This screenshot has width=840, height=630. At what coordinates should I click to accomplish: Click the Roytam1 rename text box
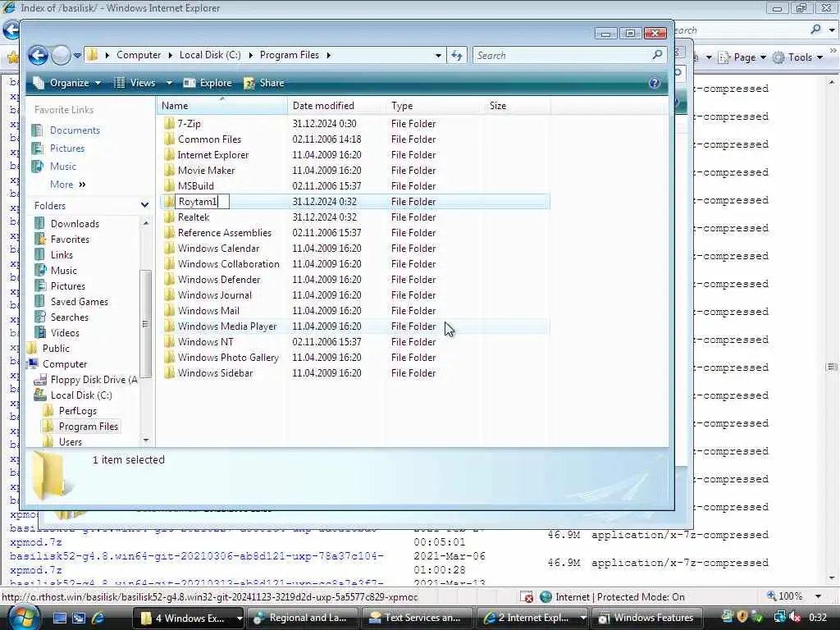203,202
